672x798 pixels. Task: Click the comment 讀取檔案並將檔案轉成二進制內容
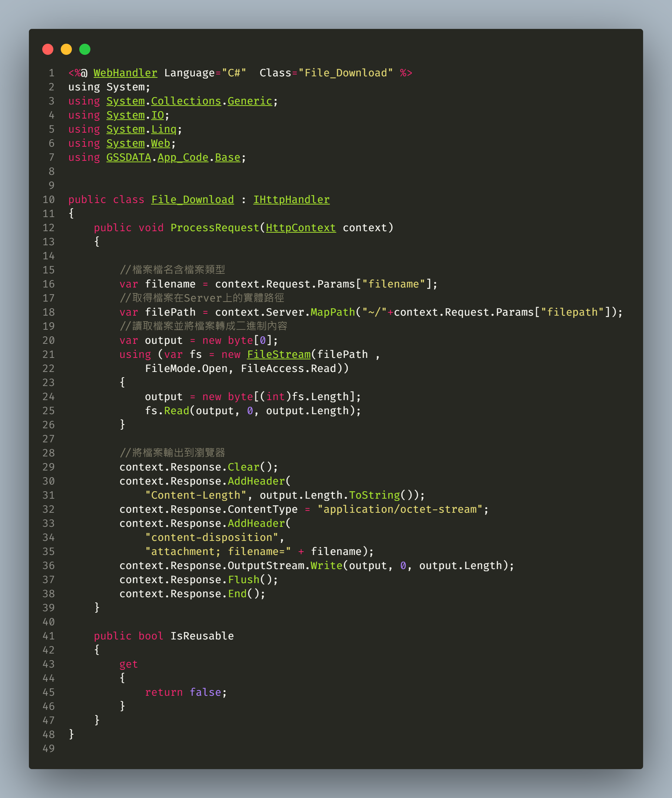(x=203, y=326)
